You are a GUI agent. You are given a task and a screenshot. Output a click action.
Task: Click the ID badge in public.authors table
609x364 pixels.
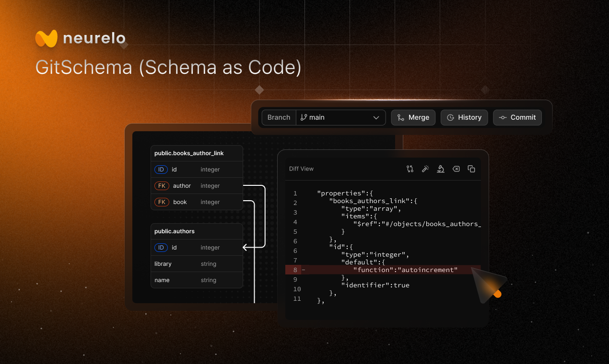(161, 248)
